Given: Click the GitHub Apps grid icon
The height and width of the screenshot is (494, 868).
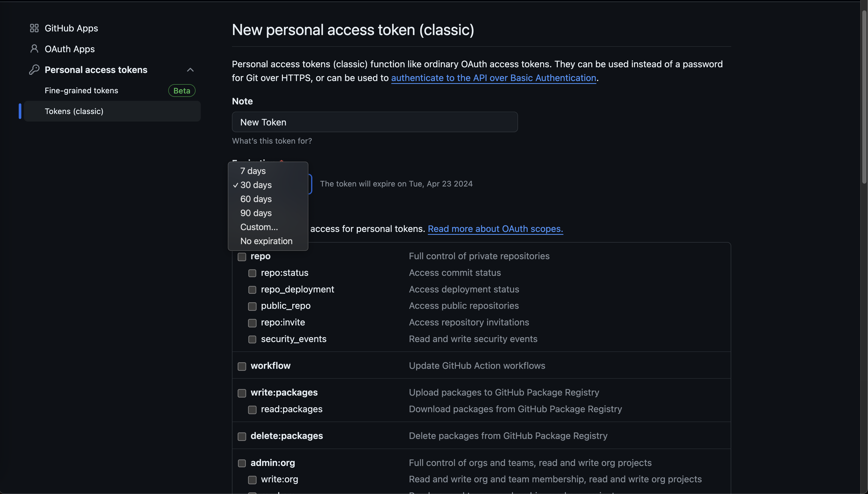Looking at the screenshot, I should (x=34, y=28).
